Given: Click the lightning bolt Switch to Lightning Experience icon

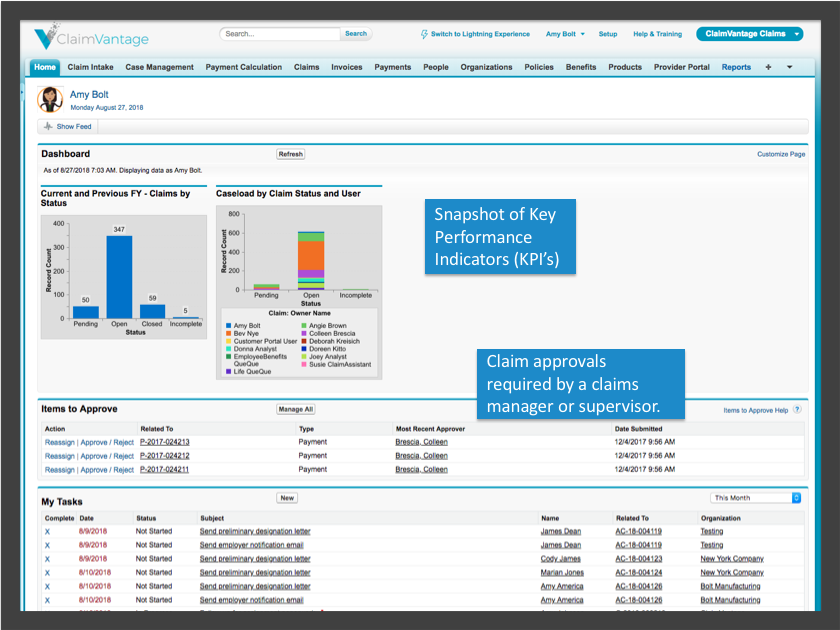Looking at the screenshot, I should (426, 33).
